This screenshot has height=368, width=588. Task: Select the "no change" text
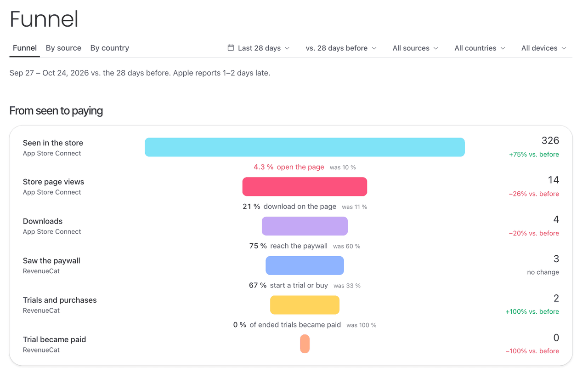click(543, 272)
